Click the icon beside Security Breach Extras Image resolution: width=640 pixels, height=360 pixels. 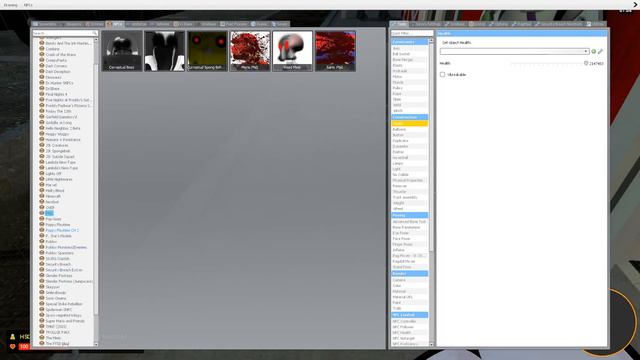tap(42, 269)
